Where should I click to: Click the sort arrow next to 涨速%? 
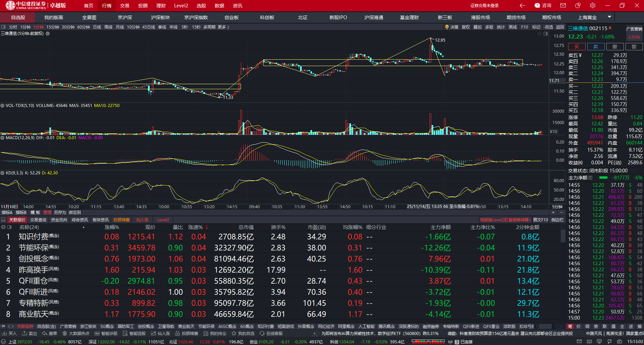[x=207, y=227]
